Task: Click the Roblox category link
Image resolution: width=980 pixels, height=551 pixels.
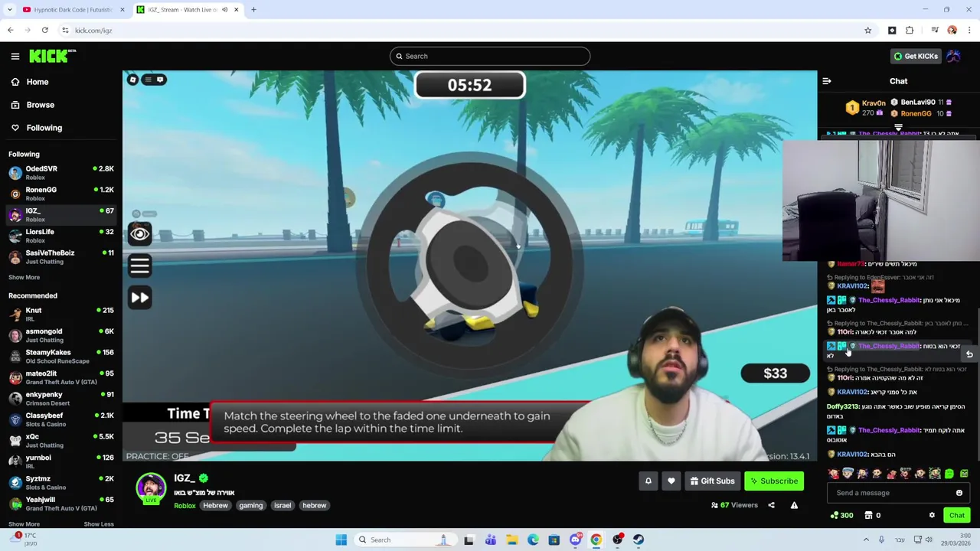Action: [185, 506]
